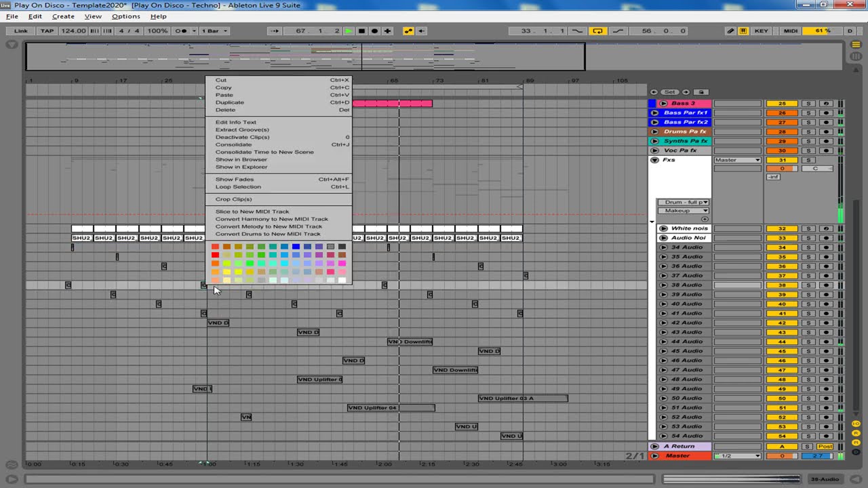This screenshot has width=868, height=488.
Task: Click the 4 / 4 time signature field
Action: (129, 31)
